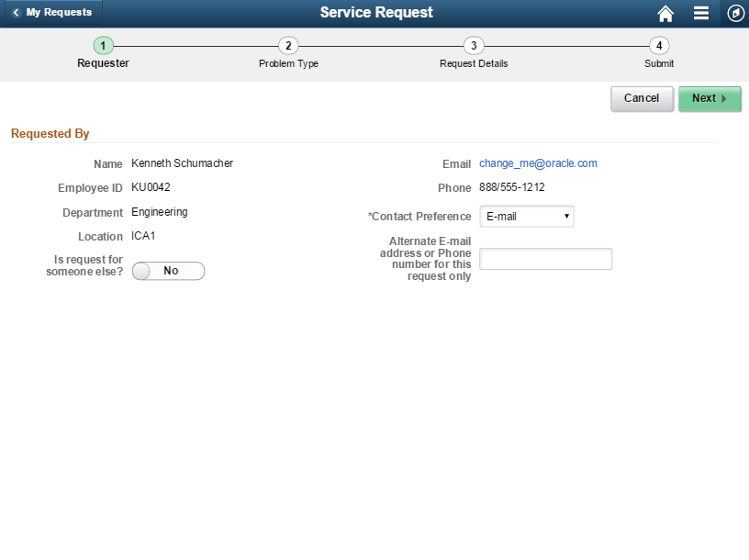Select the Request Details step label
Image resolution: width=749 pixels, height=560 pixels.
(474, 64)
